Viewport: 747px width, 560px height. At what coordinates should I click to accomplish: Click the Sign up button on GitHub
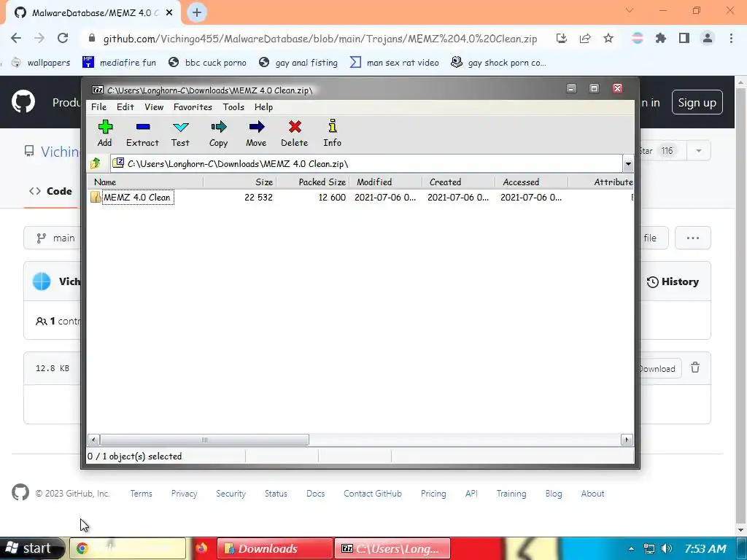coord(697,102)
